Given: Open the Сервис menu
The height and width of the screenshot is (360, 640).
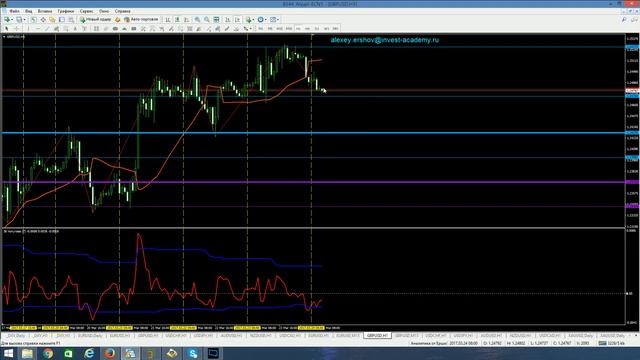Looking at the screenshot, I should click(87, 11).
